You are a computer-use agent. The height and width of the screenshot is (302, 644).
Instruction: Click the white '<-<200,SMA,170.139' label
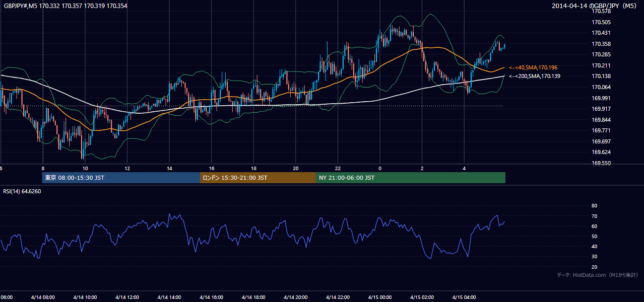pyautogui.click(x=535, y=76)
